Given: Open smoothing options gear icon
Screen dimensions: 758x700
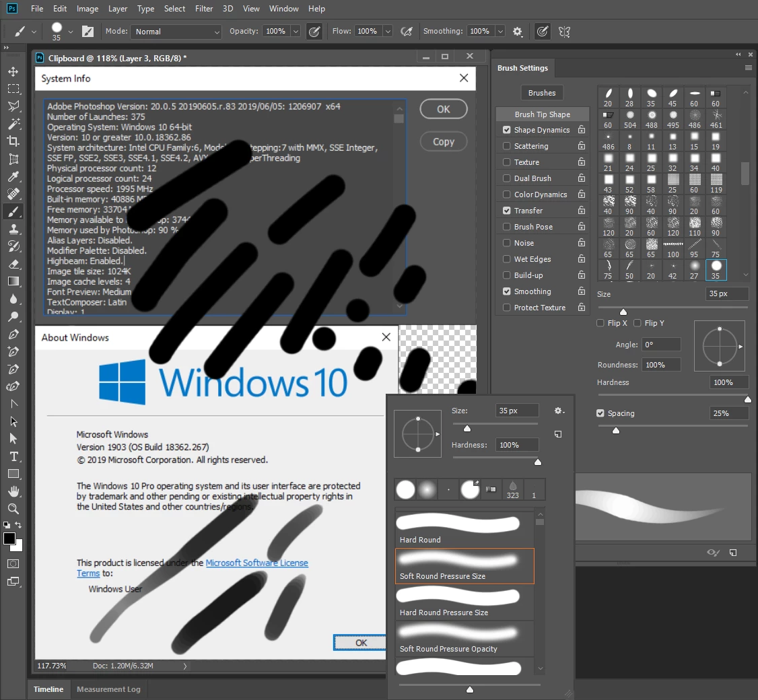Looking at the screenshot, I should pos(517,32).
